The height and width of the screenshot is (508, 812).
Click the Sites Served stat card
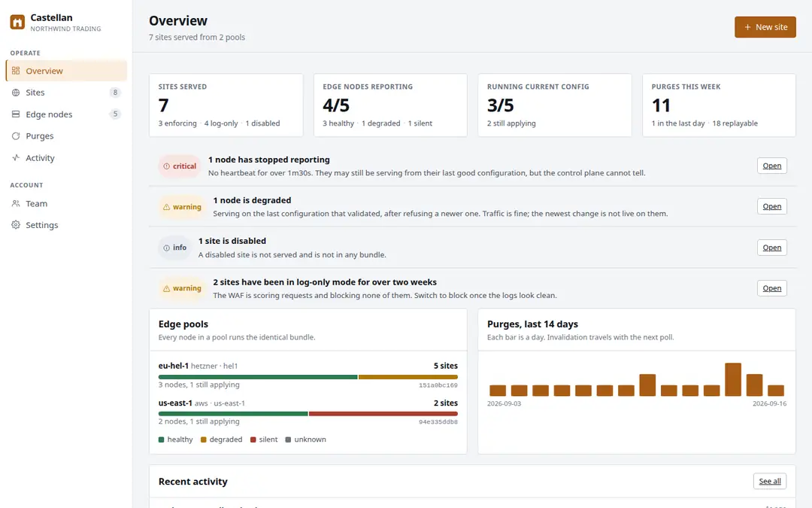pyautogui.click(x=226, y=105)
